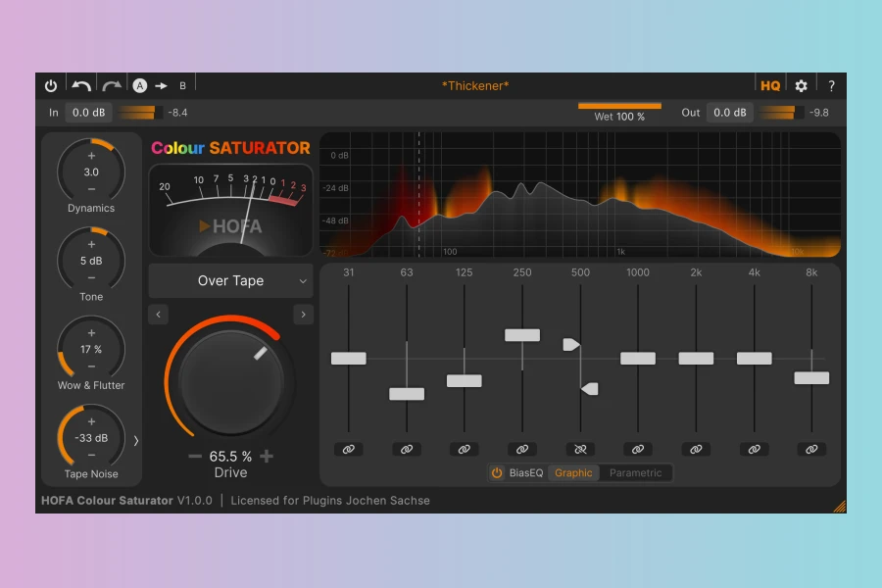Decrease Drive with the minus button

(195, 457)
